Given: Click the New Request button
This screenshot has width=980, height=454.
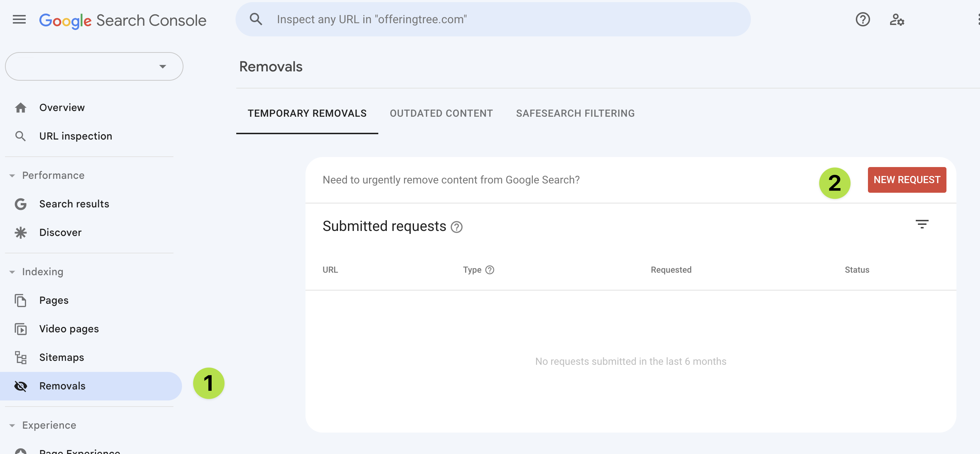Looking at the screenshot, I should pos(906,180).
